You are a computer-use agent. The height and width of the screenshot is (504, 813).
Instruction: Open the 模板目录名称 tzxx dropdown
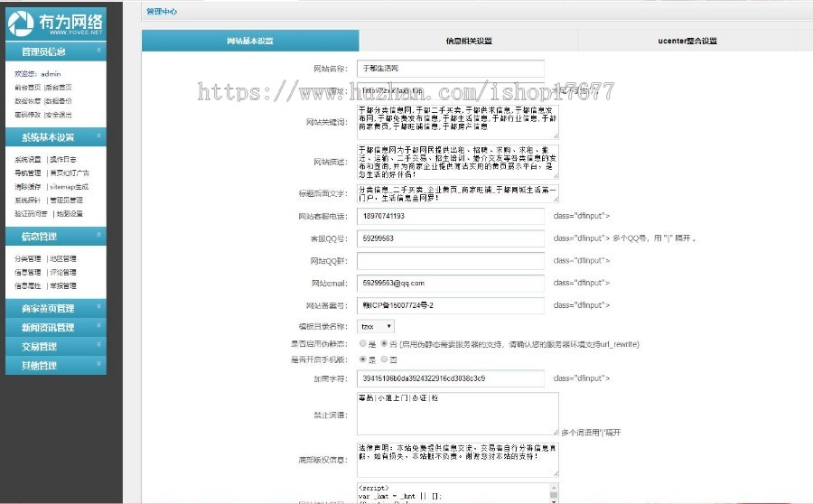pyautogui.click(x=376, y=326)
